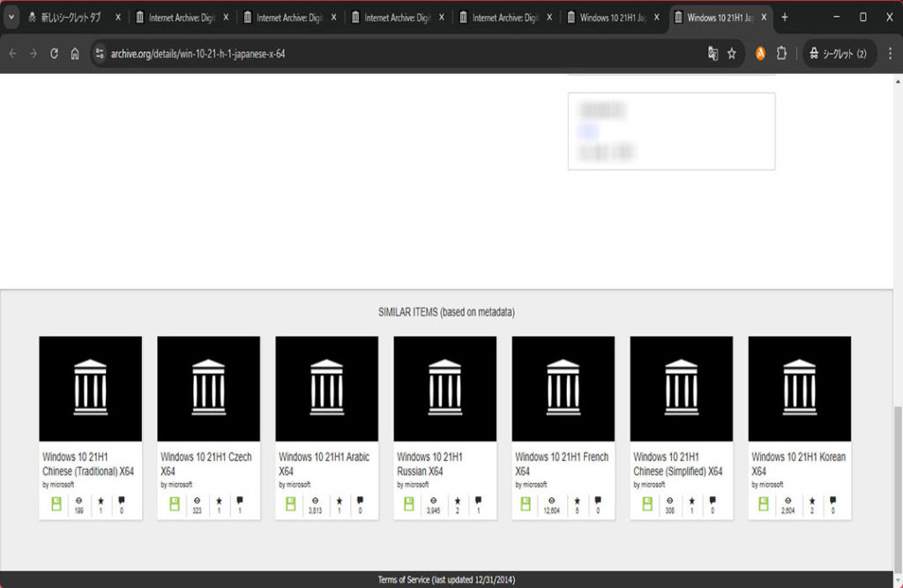This screenshot has width=903, height=588.
Task: Switch to the 新しいシークレット タブ tab
Action: [71, 18]
